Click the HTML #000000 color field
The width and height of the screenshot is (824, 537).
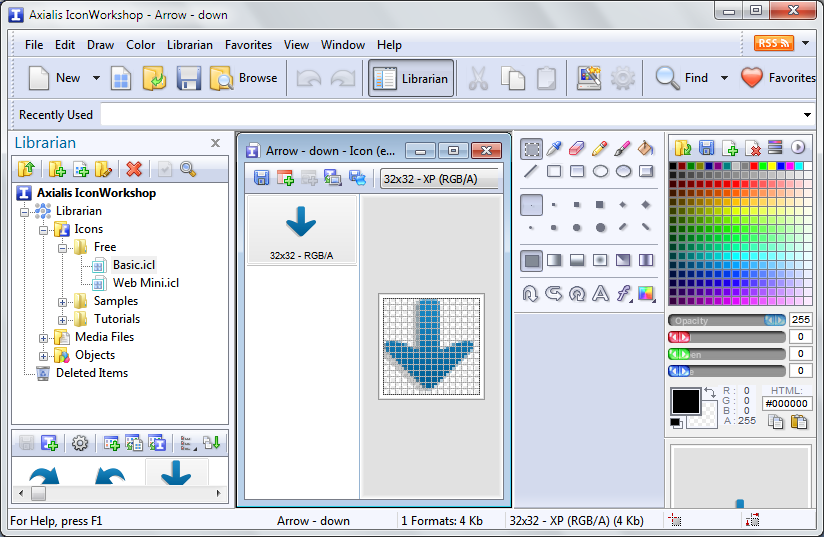[786, 404]
